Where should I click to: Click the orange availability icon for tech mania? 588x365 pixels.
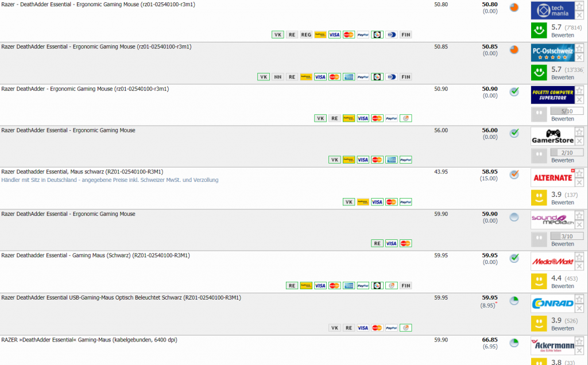[x=514, y=7]
